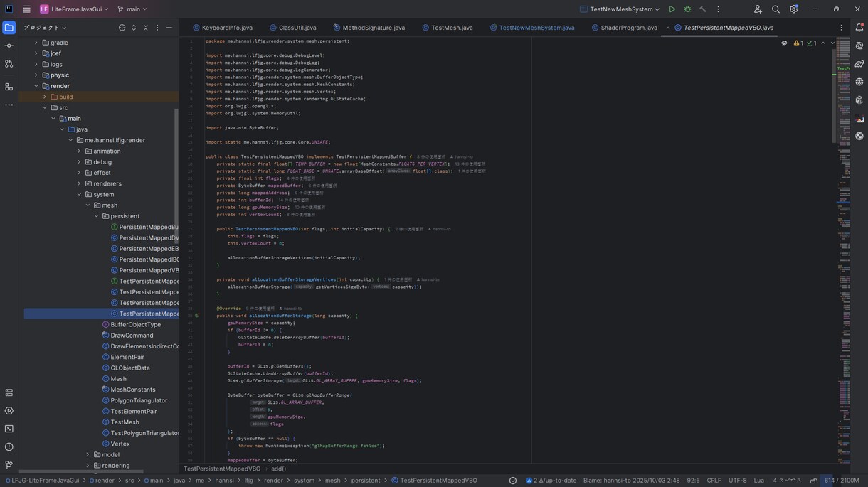Collapse all in project panel
Image resolution: width=868 pixels, height=487 pixels.
(x=145, y=28)
